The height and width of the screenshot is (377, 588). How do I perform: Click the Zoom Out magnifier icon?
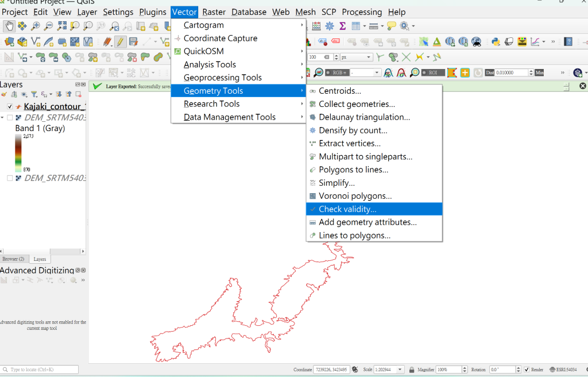[x=48, y=26]
